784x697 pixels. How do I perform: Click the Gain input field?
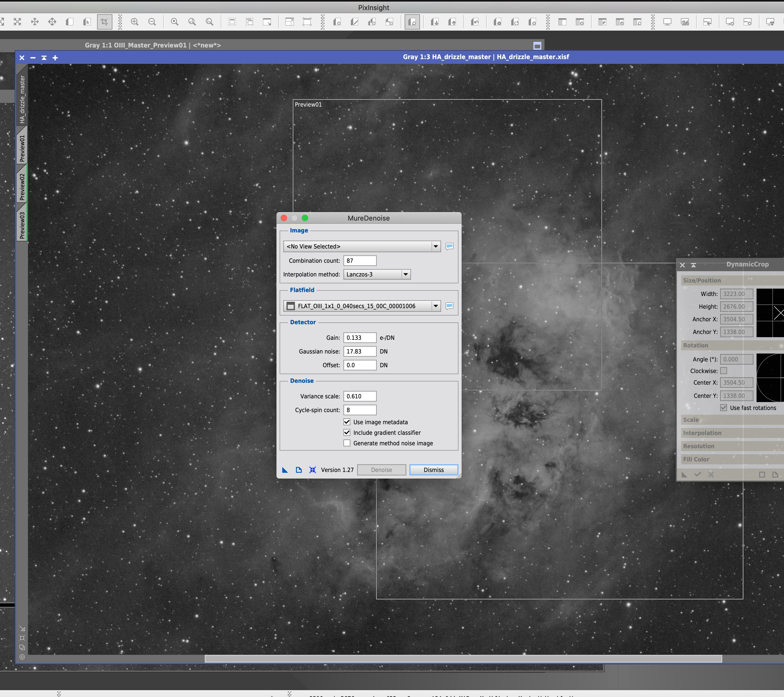[360, 338]
